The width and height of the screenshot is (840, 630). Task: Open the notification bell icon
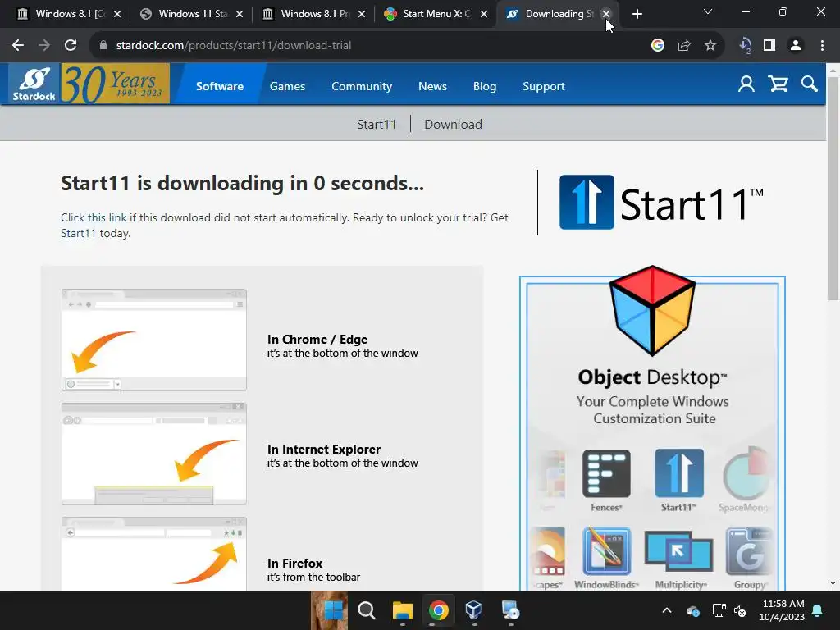coord(818,610)
